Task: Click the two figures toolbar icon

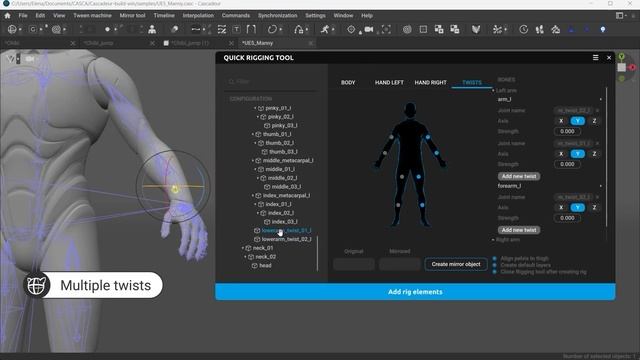Action: [x=539, y=29]
